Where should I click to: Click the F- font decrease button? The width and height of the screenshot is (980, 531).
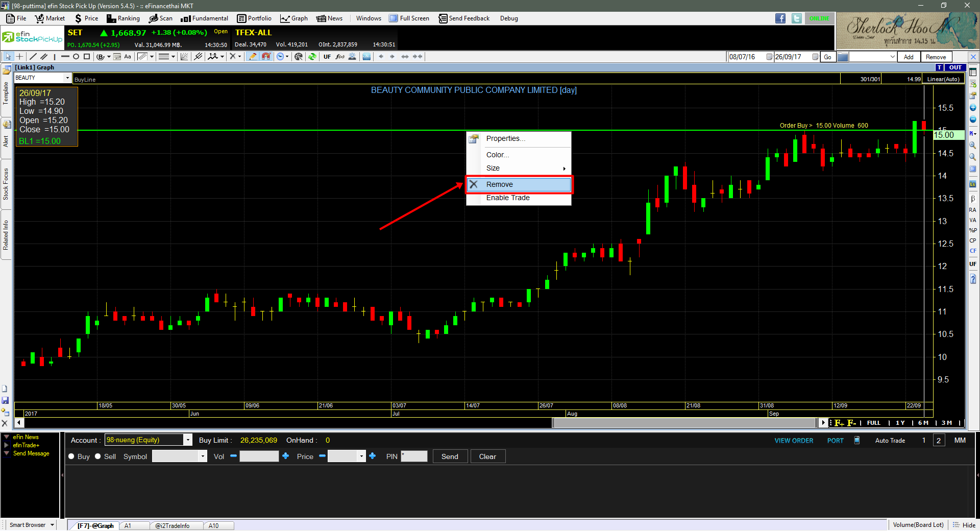point(851,423)
